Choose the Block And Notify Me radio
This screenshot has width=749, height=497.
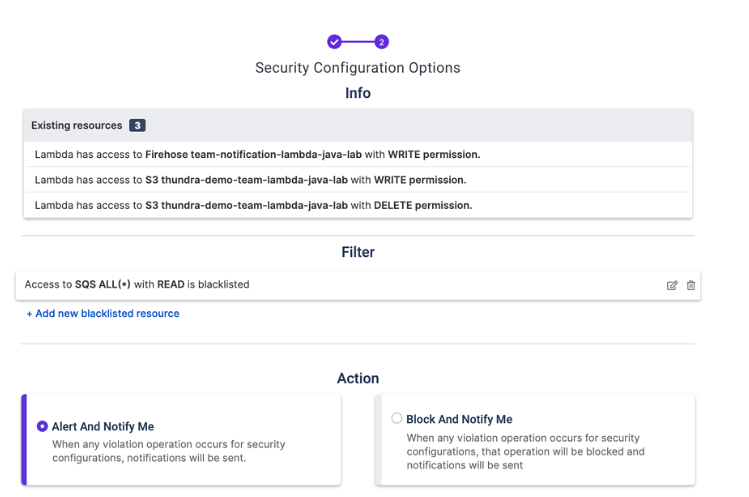pyautogui.click(x=397, y=419)
